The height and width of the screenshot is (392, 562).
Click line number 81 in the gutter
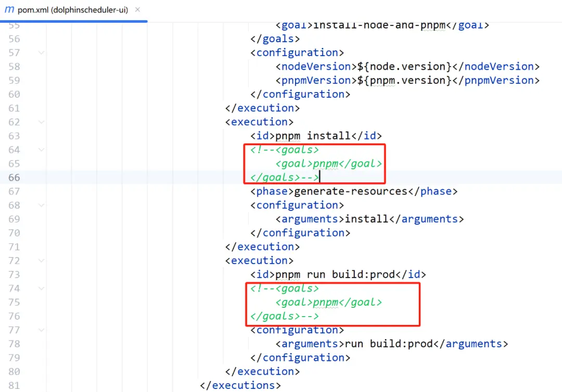coord(14,385)
